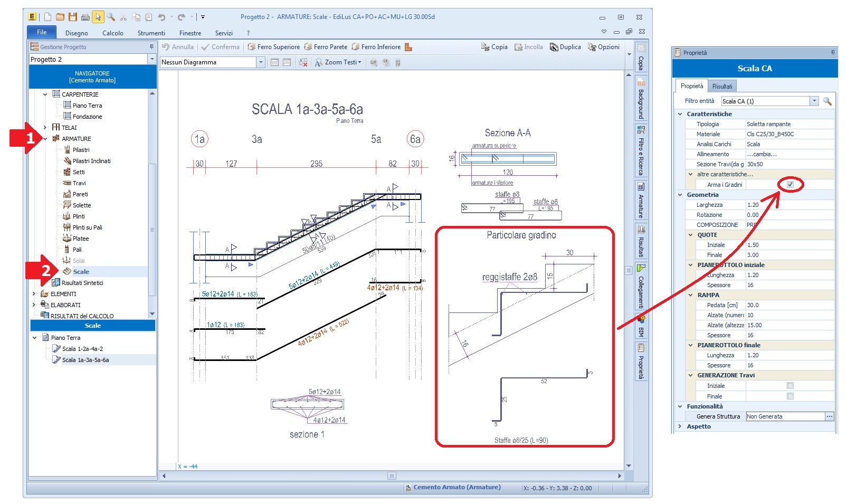The width and height of the screenshot is (847, 504).
Task: Open the Nessun Diagramma dropdown
Action: point(260,62)
